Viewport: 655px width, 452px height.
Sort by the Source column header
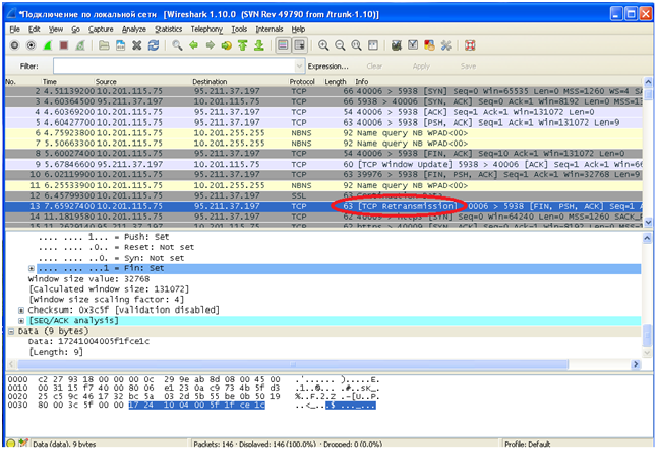pyautogui.click(x=106, y=81)
